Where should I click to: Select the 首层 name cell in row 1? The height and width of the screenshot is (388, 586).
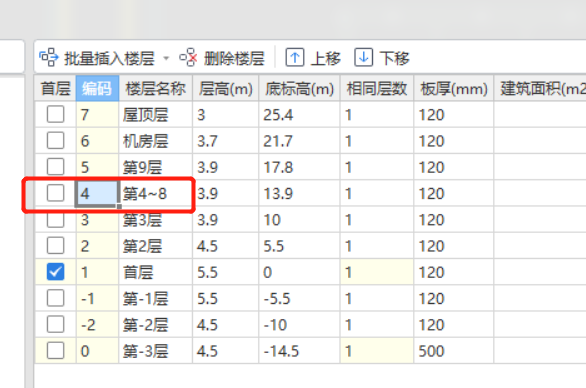155,272
